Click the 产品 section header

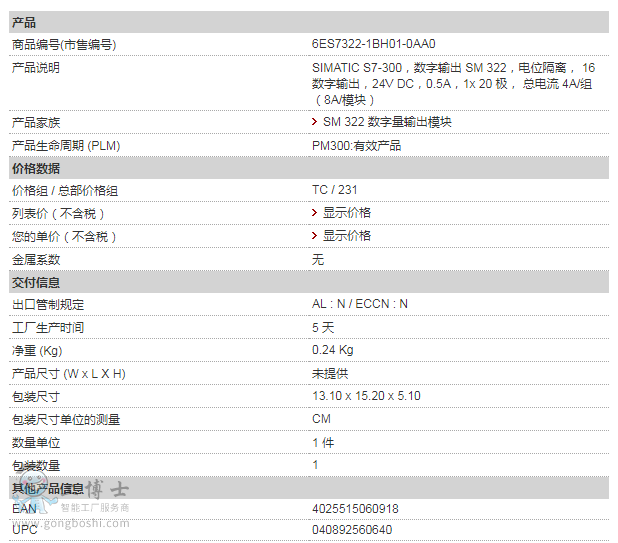pyautogui.click(x=309, y=22)
